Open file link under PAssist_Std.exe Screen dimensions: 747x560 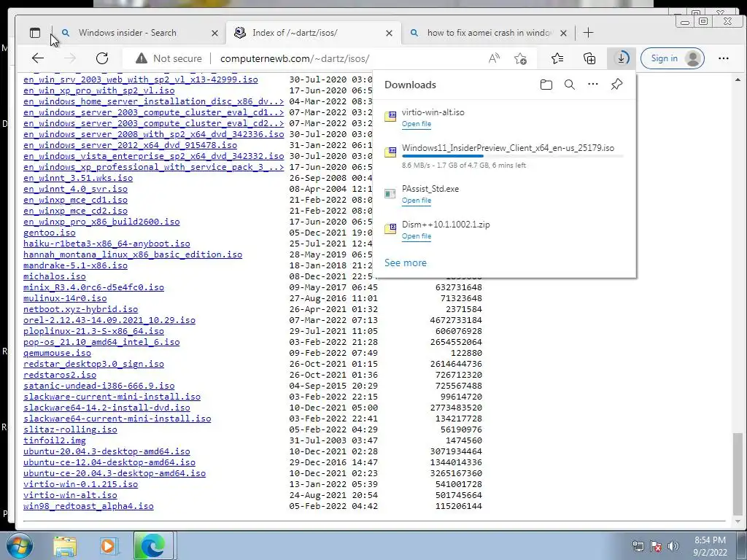point(416,201)
